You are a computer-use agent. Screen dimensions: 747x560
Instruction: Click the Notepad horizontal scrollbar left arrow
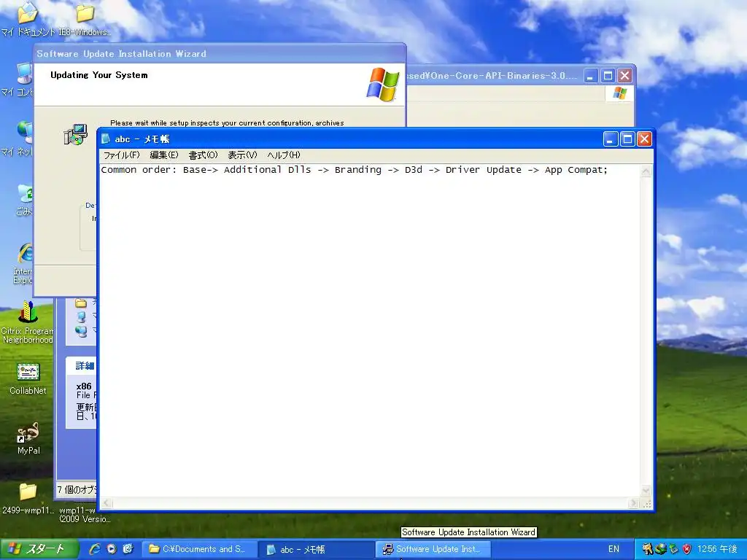coord(107,503)
